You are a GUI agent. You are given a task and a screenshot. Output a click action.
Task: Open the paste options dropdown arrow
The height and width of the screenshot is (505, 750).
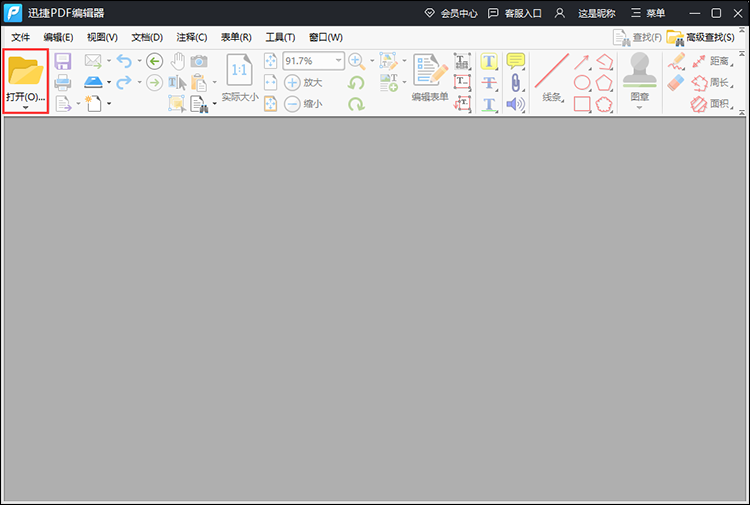click(x=214, y=82)
